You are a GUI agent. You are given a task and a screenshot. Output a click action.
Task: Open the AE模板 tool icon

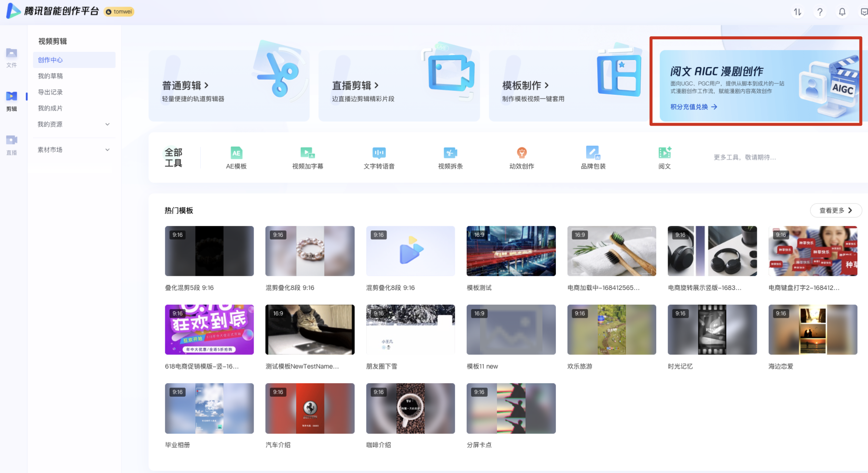[x=236, y=153]
